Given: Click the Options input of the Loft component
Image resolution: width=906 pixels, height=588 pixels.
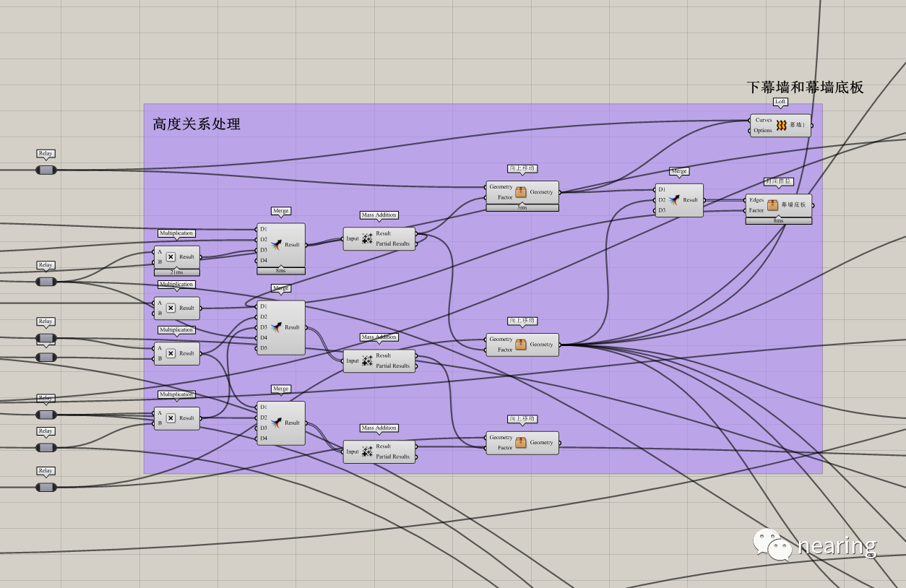Looking at the screenshot, I should point(763,131).
